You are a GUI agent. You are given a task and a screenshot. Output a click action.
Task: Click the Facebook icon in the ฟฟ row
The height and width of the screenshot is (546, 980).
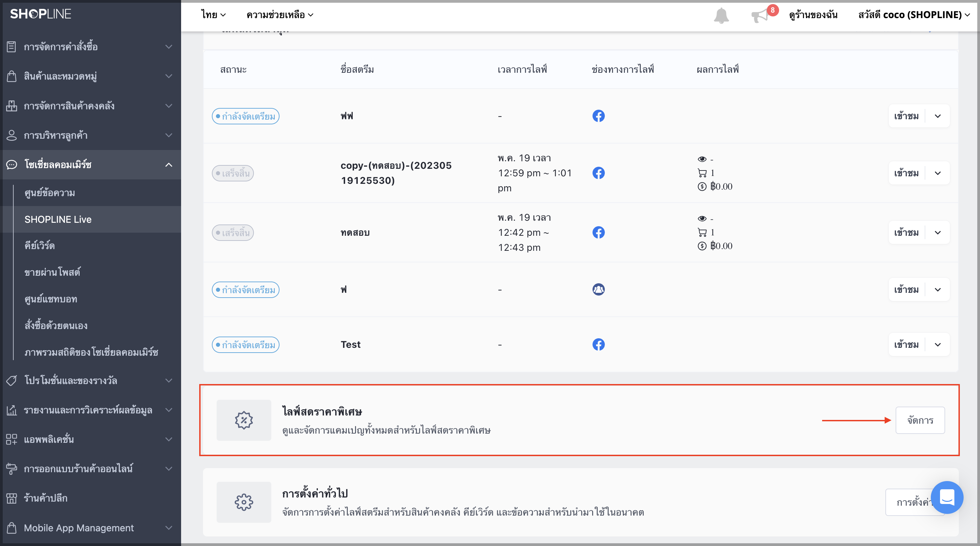[598, 116]
